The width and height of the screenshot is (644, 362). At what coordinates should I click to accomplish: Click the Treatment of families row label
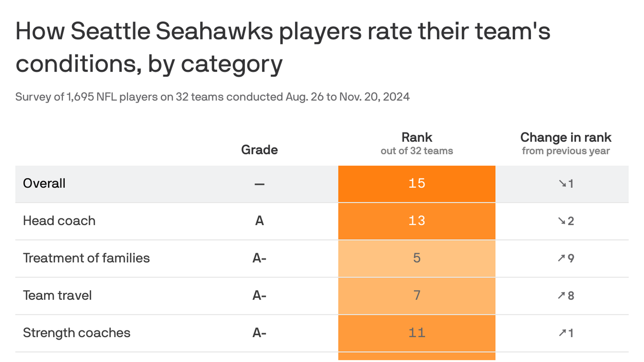click(86, 258)
